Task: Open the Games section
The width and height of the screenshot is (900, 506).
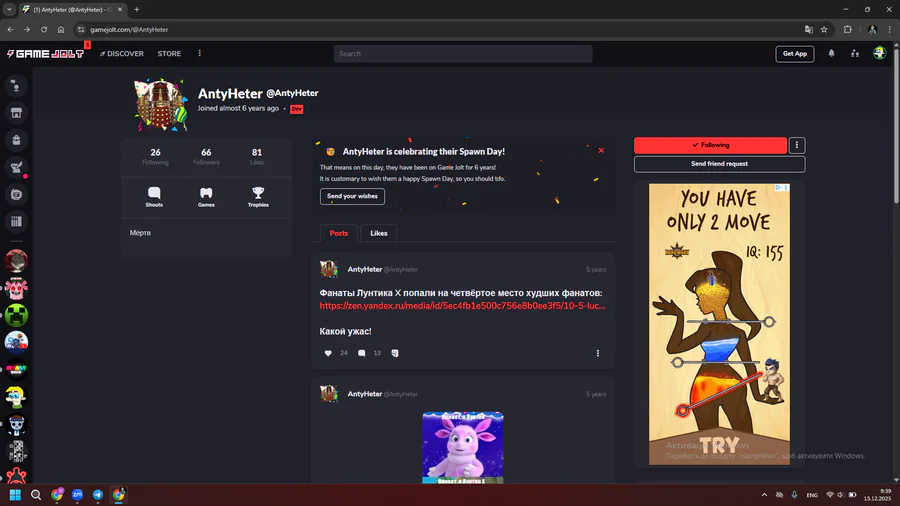Action: click(206, 197)
